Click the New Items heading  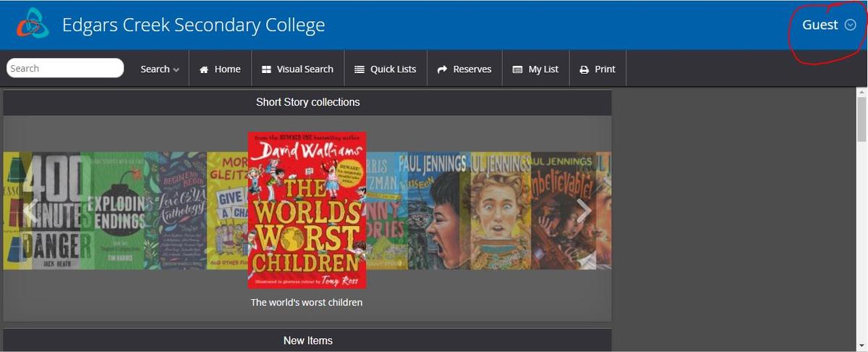(307, 340)
